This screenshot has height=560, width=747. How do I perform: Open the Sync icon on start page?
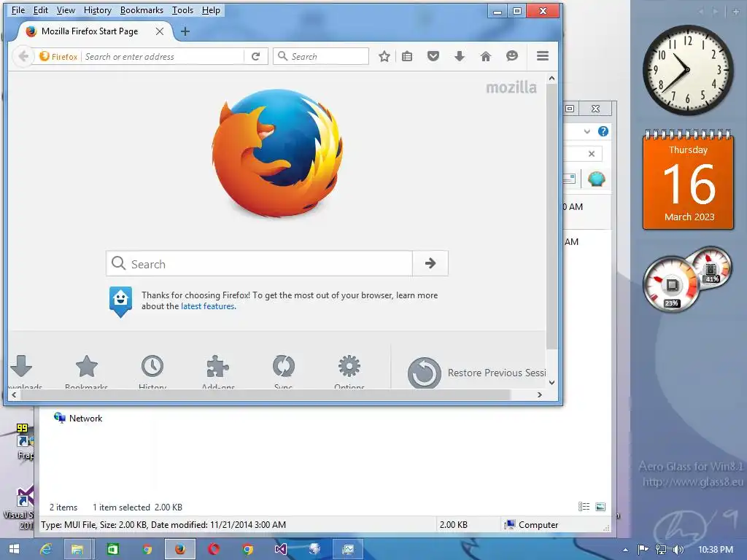coord(284,367)
